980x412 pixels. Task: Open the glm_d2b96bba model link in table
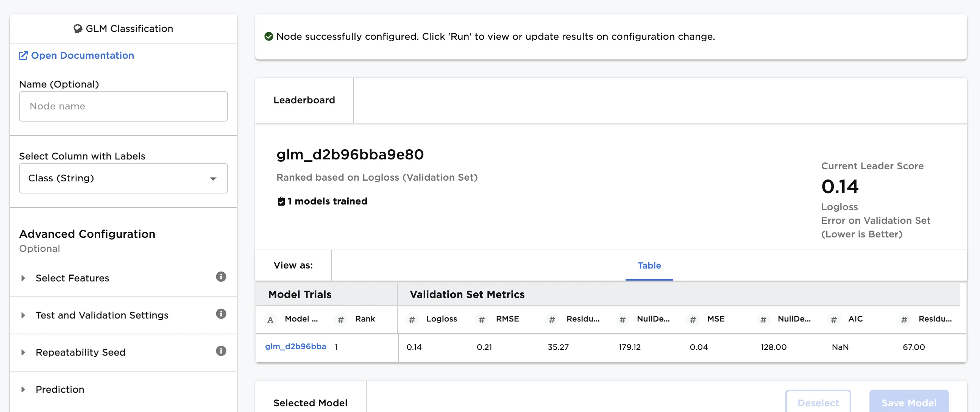coord(296,346)
